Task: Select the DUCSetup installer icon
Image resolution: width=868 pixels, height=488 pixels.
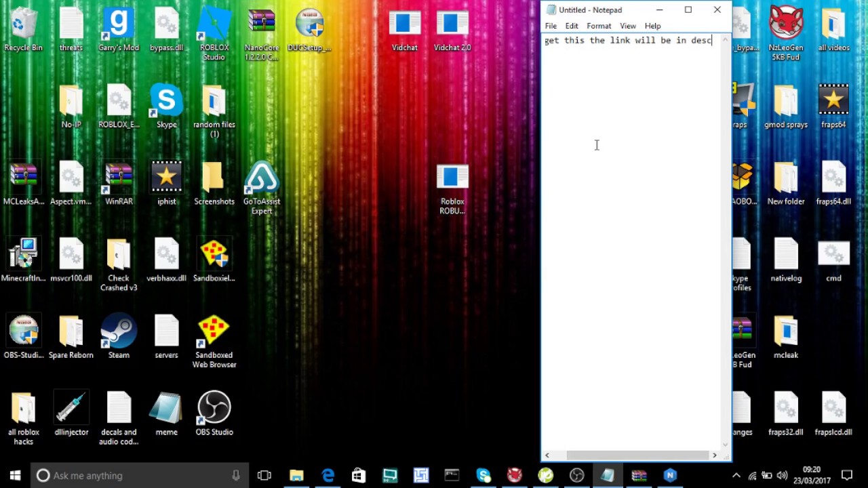Action: (309, 30)
